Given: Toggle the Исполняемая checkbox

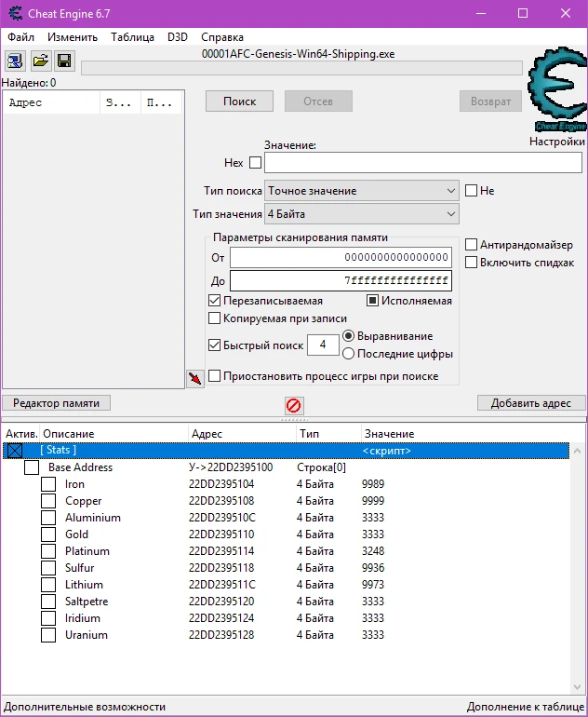Looking at the screenshot, I should (x=372, y=301).
